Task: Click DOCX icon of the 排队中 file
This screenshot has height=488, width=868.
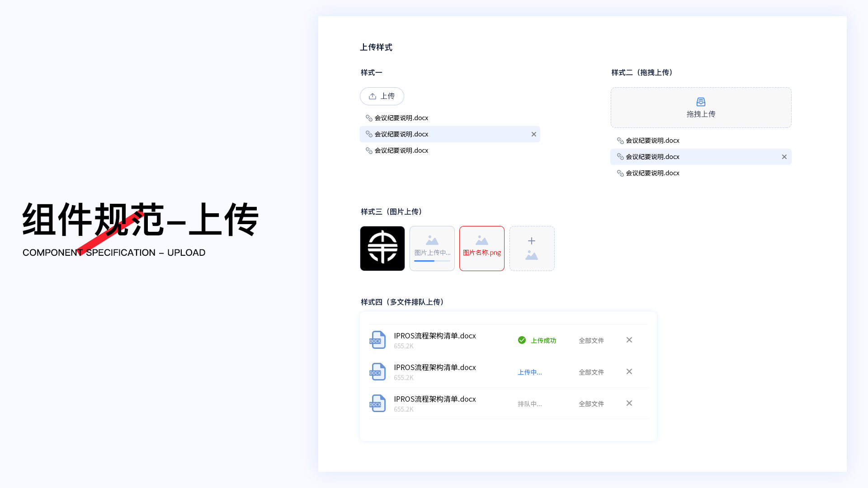Action: click(x=377, y=404)
